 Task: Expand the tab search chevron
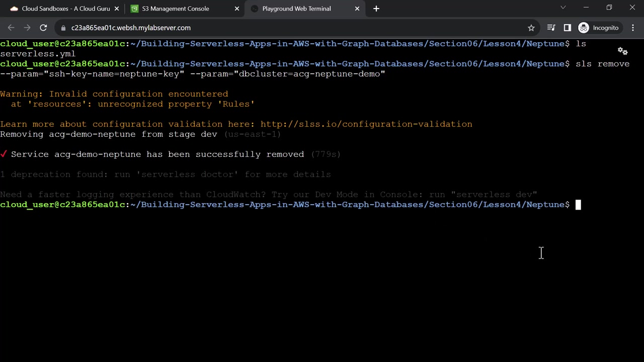click(563, 8)
